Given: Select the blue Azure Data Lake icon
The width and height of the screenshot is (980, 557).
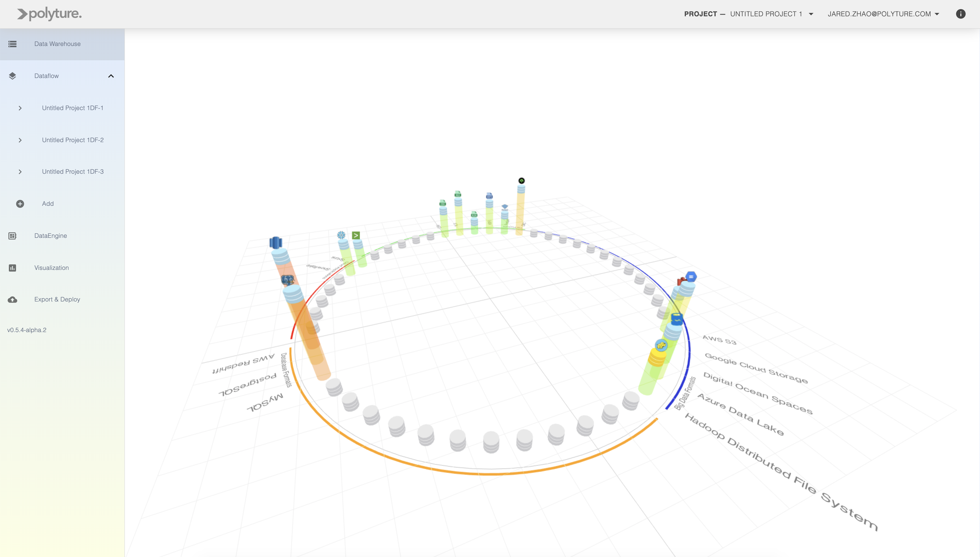Looking at the screenshot, I should click(x=677, y=319).
